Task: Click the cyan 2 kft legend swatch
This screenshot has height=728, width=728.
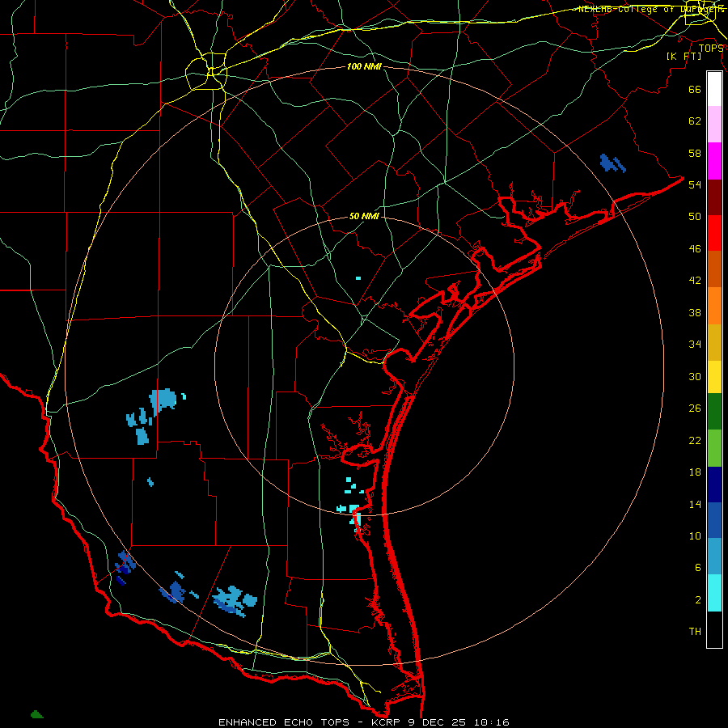Action: click(x=714, y=593)
